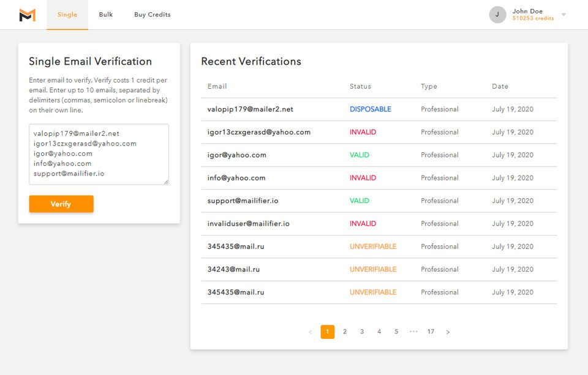
Task: Select invaliduser@mailifier.io table row email
Action: pyautogui.click(x=248, y=224)
